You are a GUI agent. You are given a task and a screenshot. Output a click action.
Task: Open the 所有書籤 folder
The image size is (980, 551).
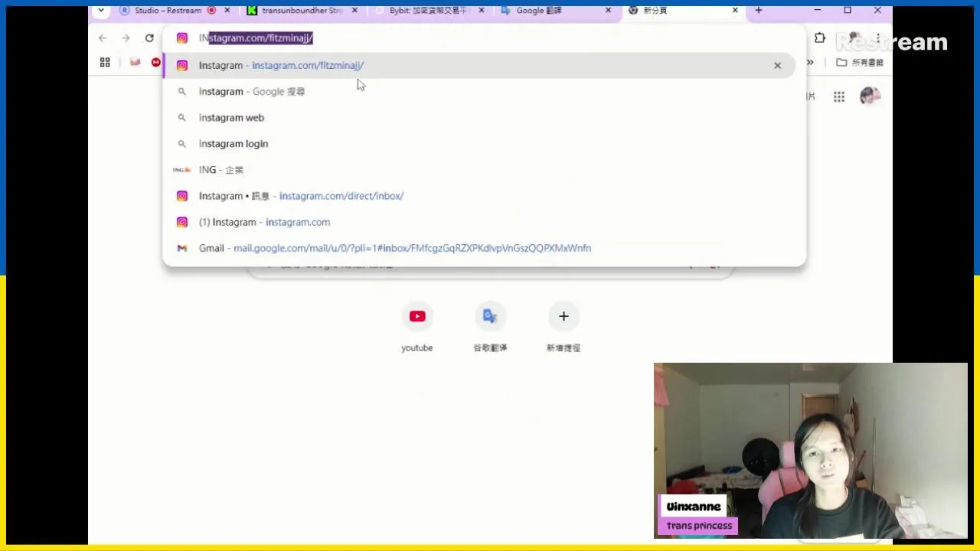click(860, 63)
